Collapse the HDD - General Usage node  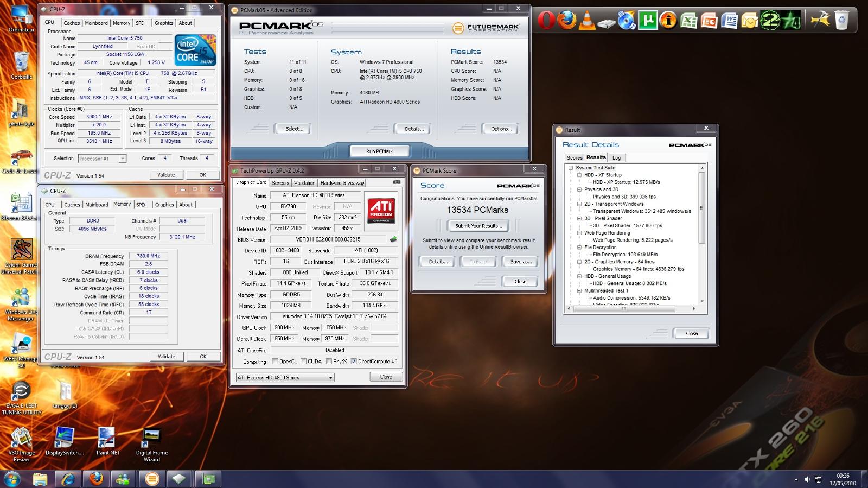579,276
